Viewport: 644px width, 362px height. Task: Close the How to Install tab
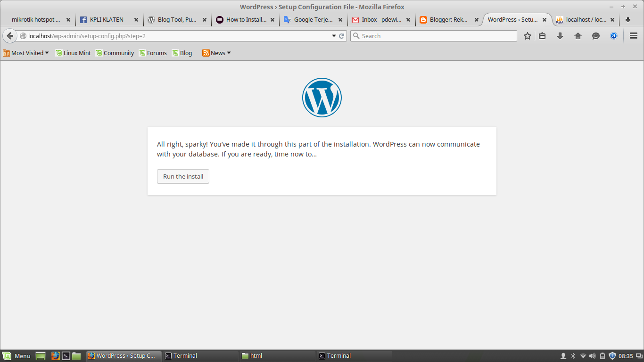(272, 20)
